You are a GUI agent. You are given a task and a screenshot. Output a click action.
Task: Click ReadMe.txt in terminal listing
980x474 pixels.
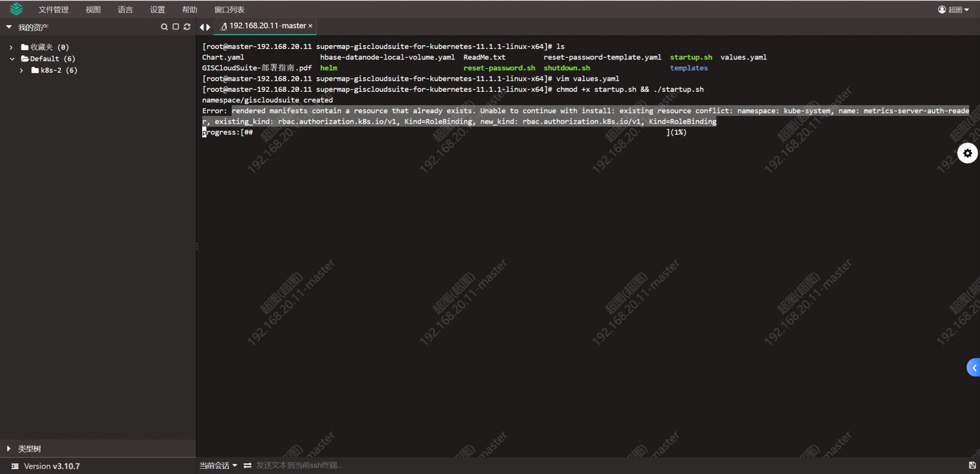(484, 57)
